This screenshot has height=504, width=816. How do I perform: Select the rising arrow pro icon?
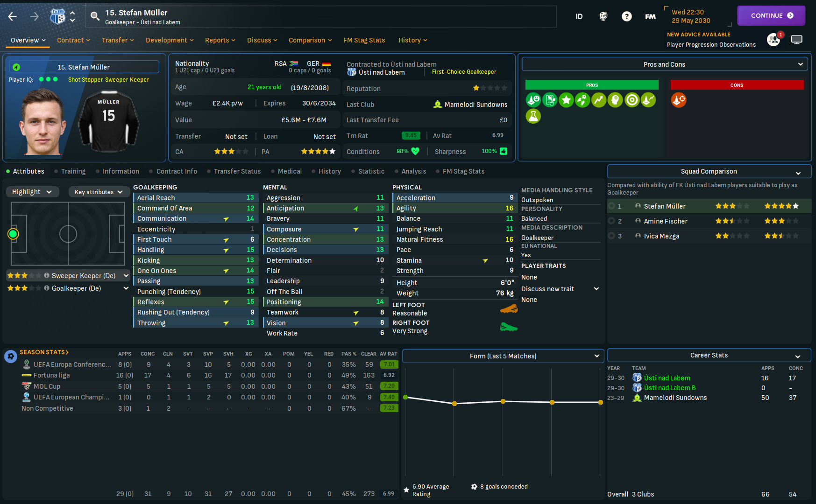coord(599,100)
